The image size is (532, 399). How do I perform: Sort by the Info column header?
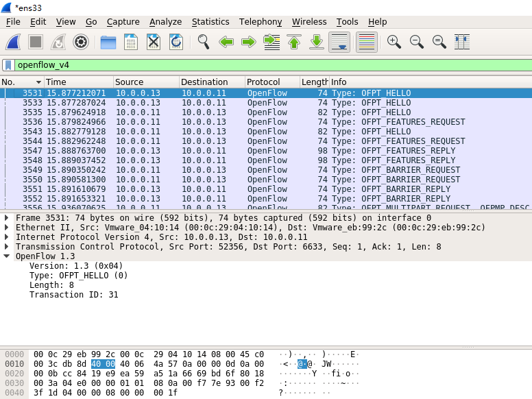pyautogui.click(x=431, y=82)
